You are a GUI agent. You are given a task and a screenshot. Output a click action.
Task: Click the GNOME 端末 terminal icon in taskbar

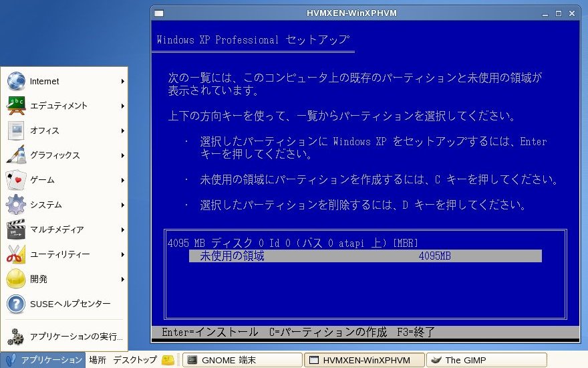(x=192, y=360)
